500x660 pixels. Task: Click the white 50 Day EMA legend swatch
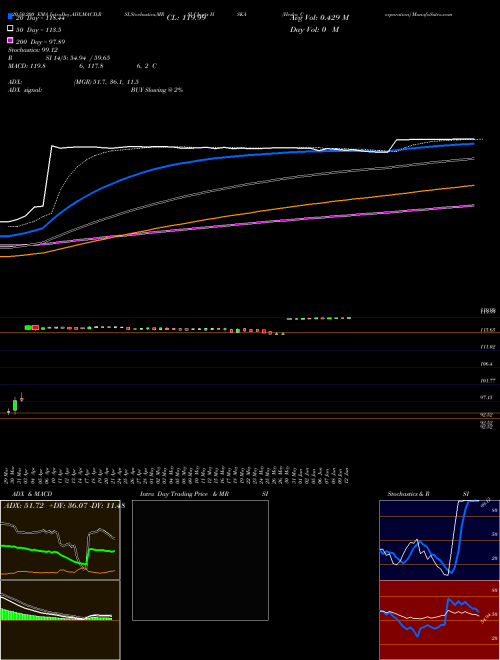[x=10, y=29]
